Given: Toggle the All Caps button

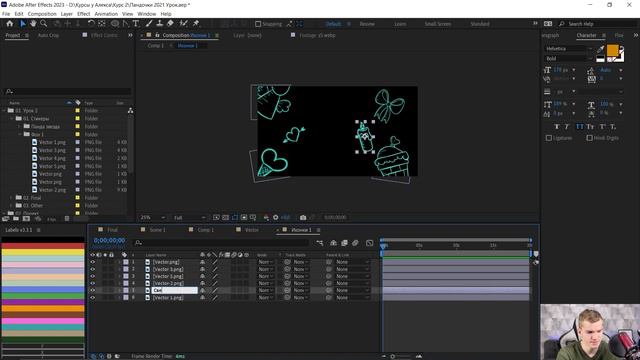Looking at the screenshot, I should pyautogui.click(x=579, y=127).
